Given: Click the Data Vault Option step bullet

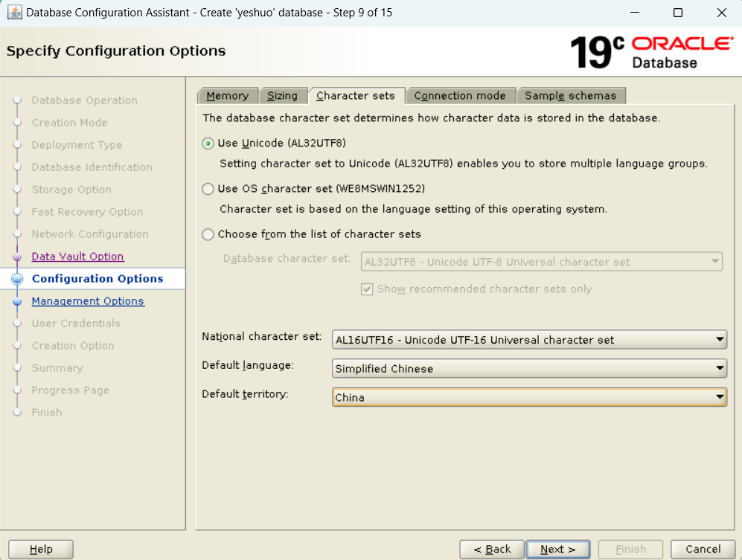Looking at the screenshot, I should pyautogui.click(x=18, y=257).
